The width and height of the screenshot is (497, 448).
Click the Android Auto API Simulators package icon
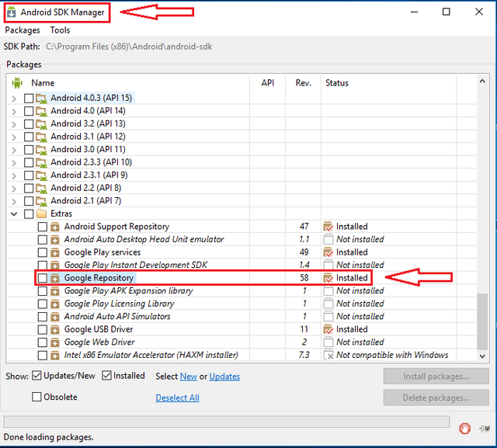click(55, 317)
